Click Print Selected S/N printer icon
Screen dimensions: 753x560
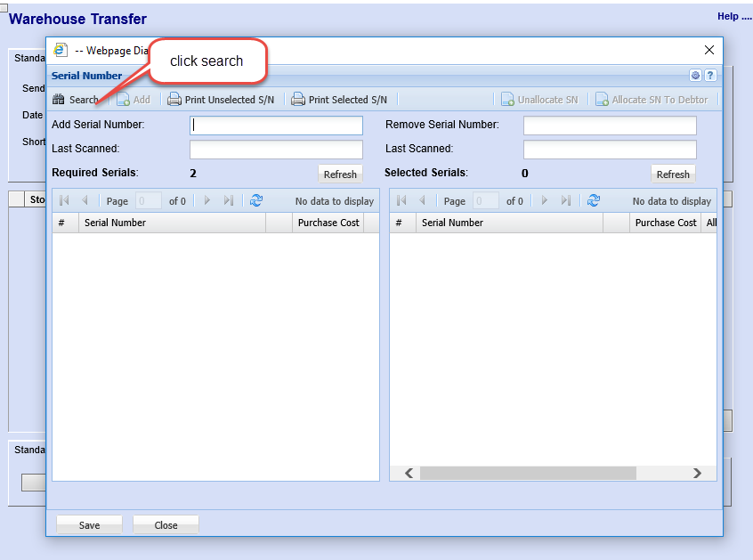[298, 100]
